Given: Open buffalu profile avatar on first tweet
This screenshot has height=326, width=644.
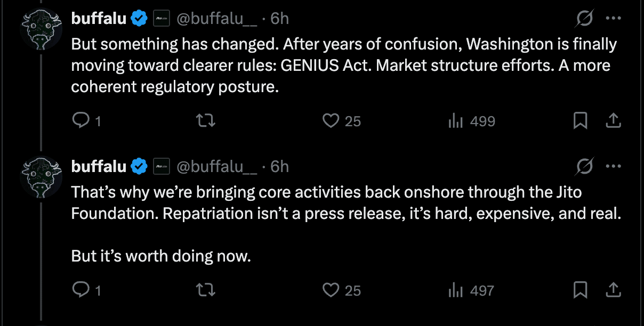Looking at the screenshot, I should tap(41, 30).
